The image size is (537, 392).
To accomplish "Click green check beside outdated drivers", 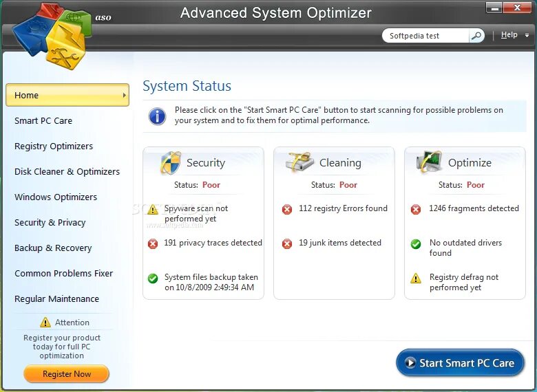I will 416,244.
